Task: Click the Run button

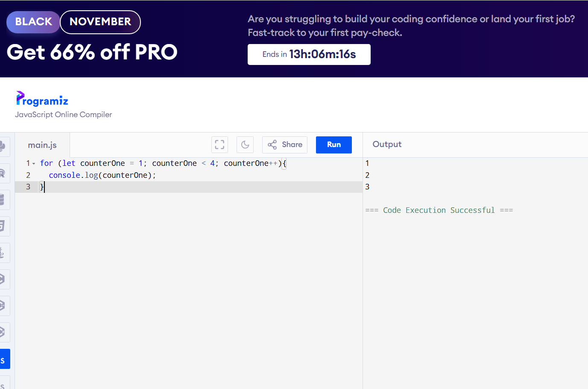Action: 333,145
